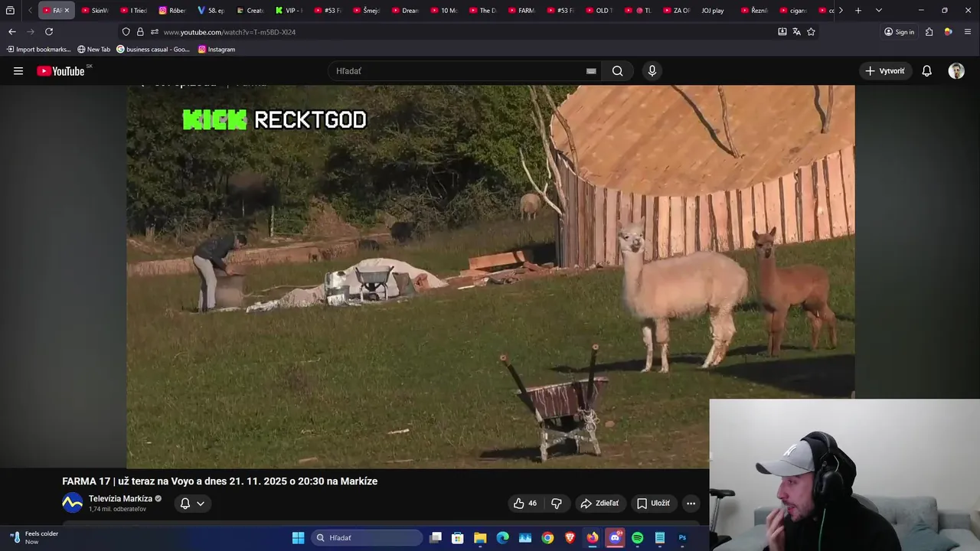Start voice search with microphone icon
Viewport: 980px width, 551px height.
coord(652,71)
